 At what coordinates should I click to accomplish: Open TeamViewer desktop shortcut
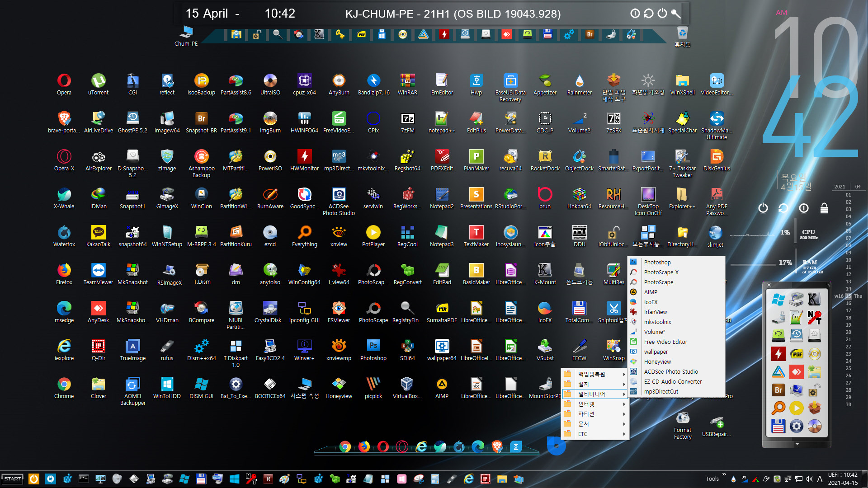98,274
